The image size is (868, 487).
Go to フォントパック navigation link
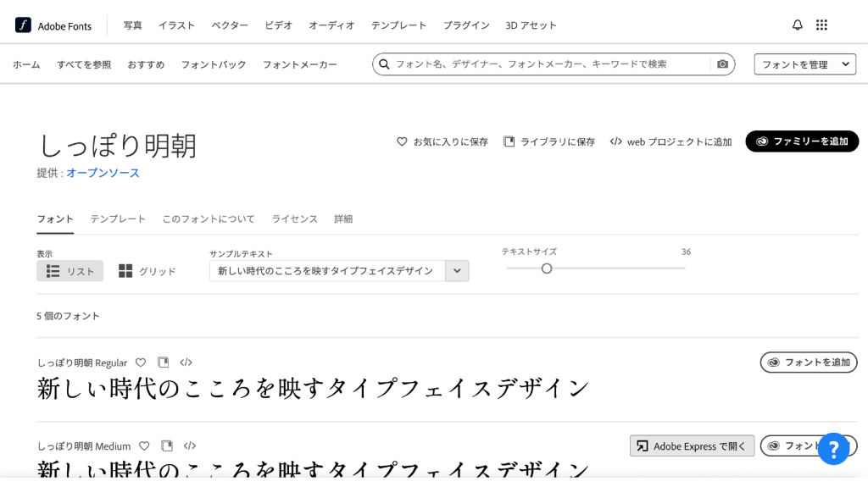[214, 64]
